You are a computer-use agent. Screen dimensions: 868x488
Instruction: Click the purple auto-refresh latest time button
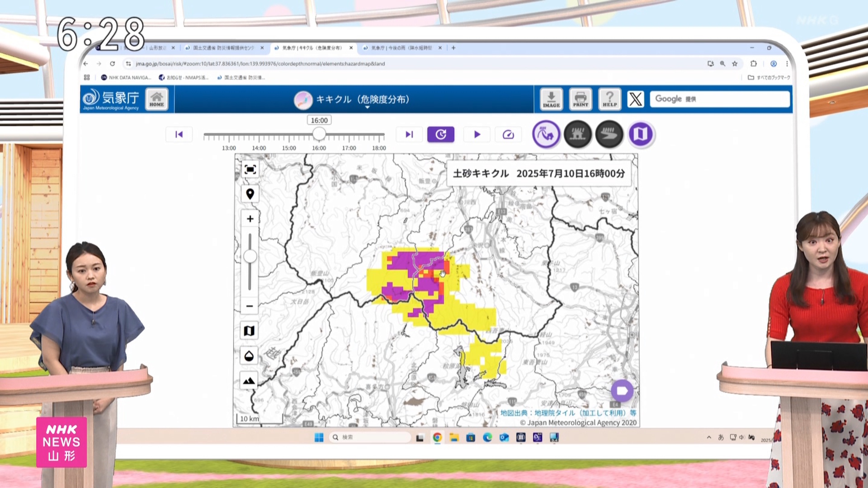[441, 134]
